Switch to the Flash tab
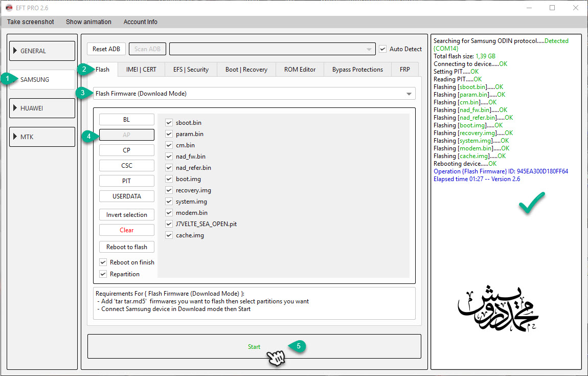The width and height of the screenshot is (588, 376). (x=102, y=70)
